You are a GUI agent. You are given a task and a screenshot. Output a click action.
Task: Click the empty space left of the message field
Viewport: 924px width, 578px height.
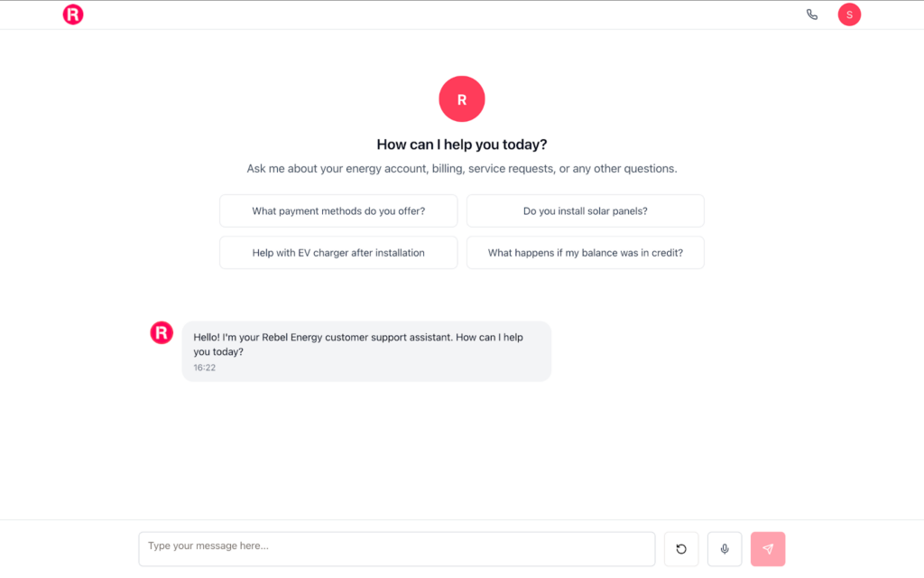(x=68, y=549)
